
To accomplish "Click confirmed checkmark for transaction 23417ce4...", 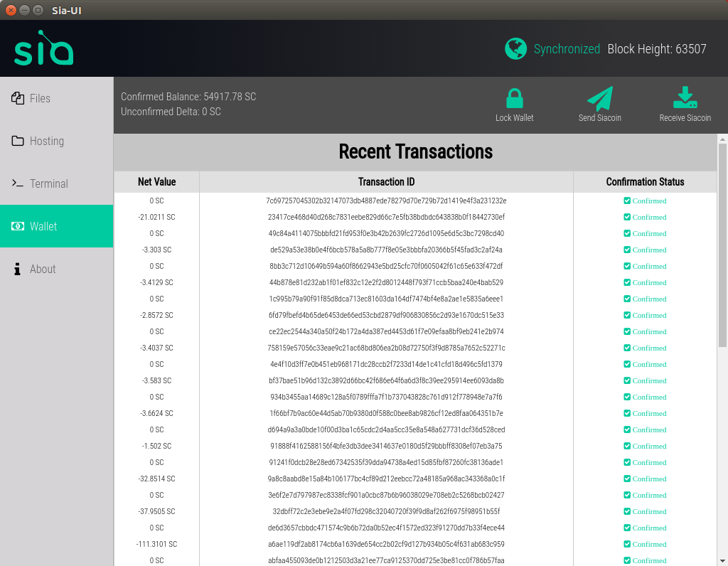I will coord(627,217).
